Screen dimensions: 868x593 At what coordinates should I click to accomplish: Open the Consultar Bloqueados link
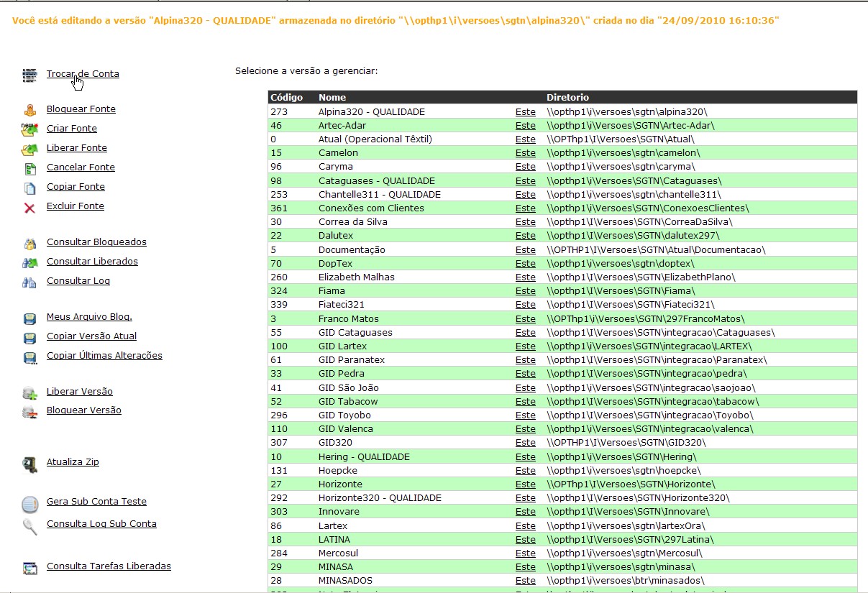pos(96,242)
